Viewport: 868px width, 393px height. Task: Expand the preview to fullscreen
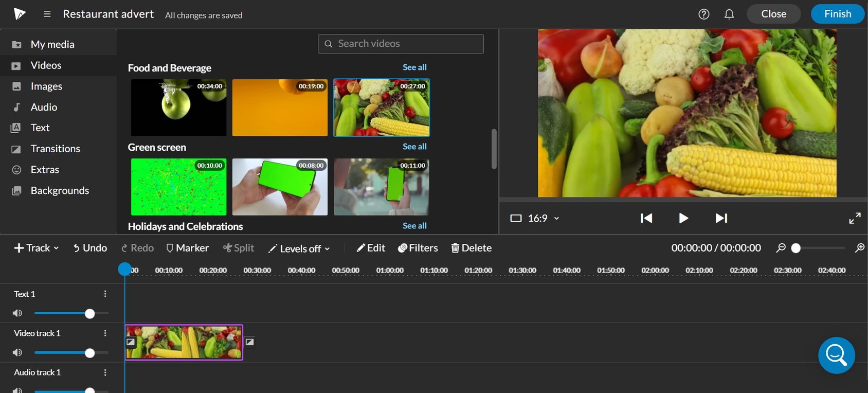(855, 218)
